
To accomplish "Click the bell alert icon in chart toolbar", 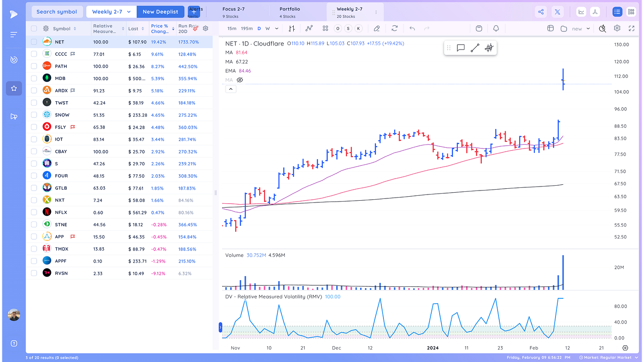I will tap(496, 28).
